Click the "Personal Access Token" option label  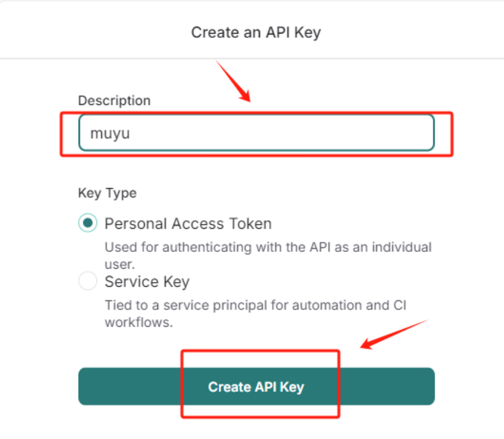click(188, 224)
